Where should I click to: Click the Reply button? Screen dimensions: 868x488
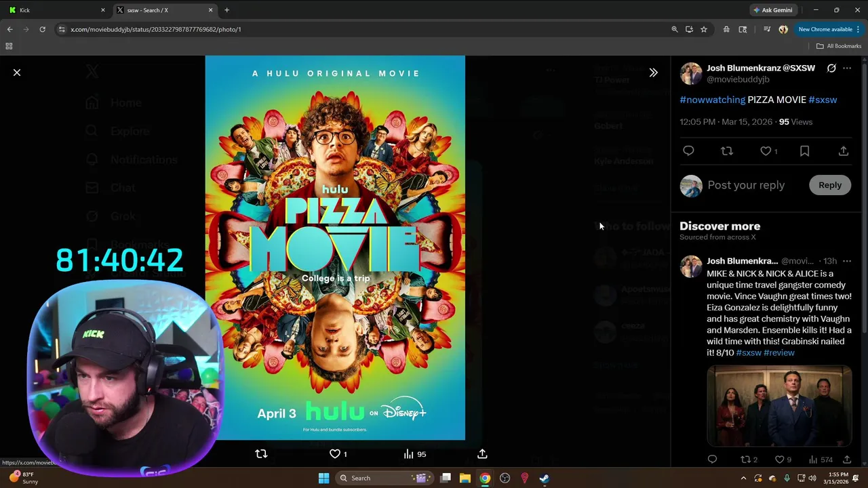[830, 185]
